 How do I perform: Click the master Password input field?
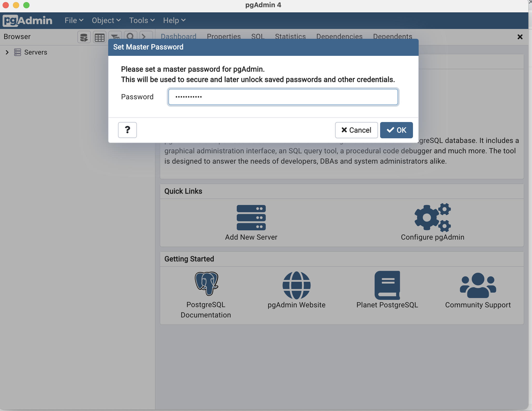283,97
